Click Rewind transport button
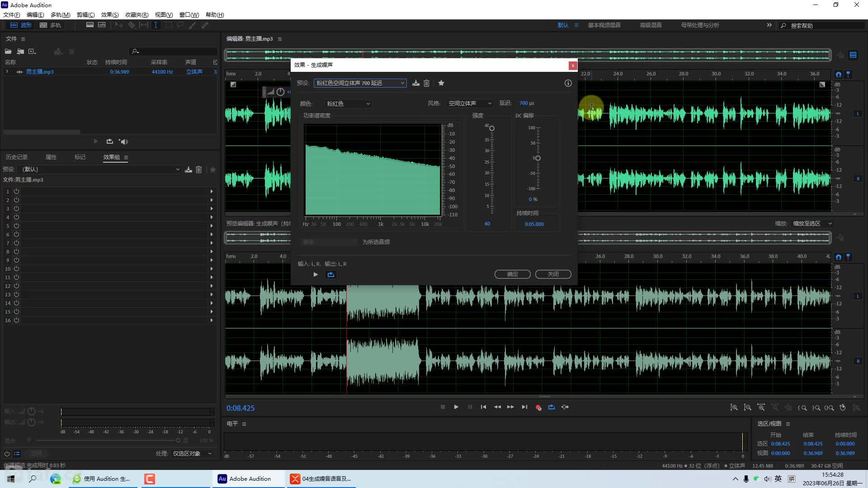 pos(497,407)
